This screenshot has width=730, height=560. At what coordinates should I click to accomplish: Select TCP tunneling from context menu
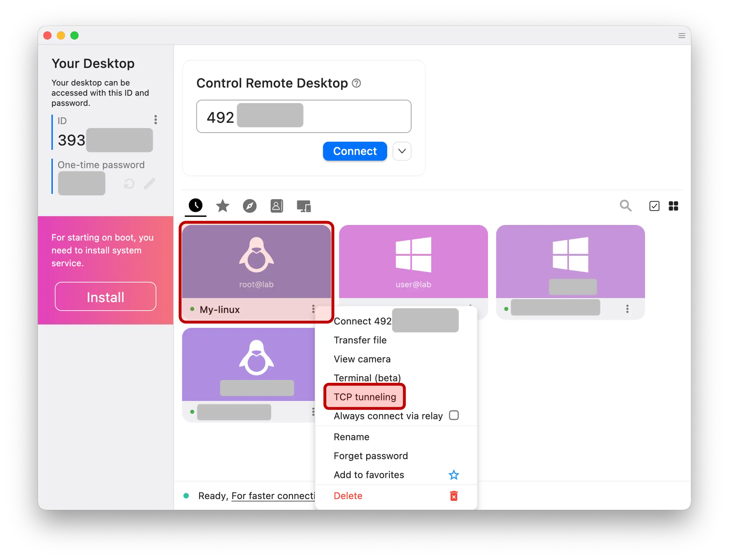click(x=365, y=397)
